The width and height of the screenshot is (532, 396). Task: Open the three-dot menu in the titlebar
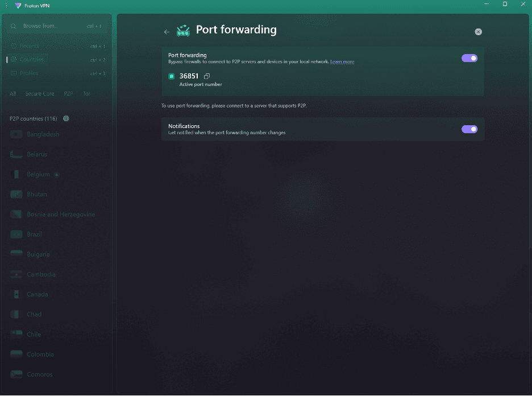click(x=5, y=5)
